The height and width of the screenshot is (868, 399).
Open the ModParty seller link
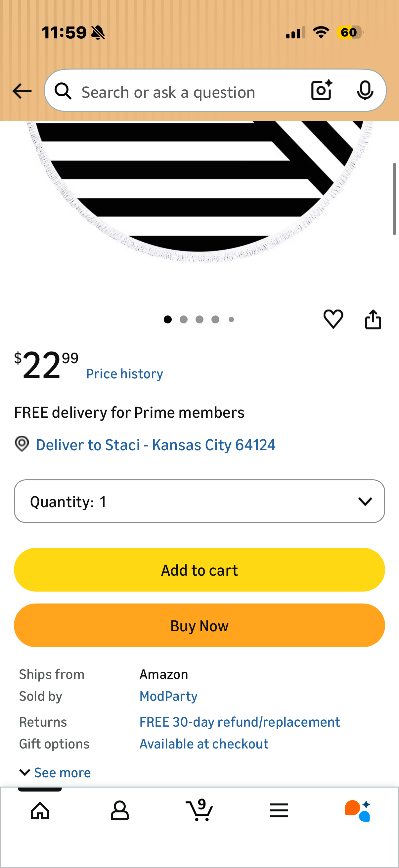[168, 696]
